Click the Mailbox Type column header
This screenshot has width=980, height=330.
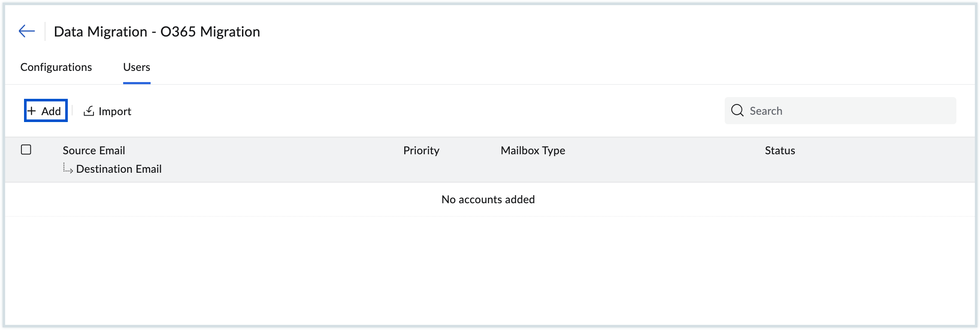point(533,150)
